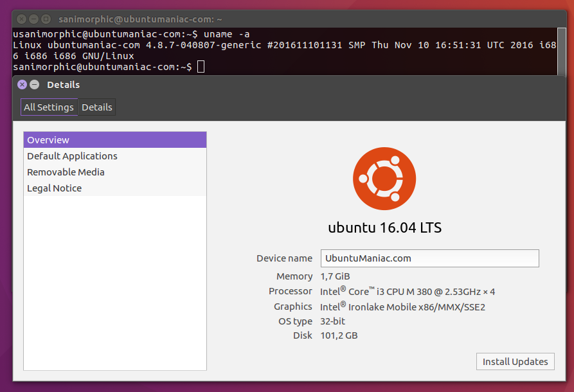Click the Device name input field
574x392 pixels.
click(430, 258)
